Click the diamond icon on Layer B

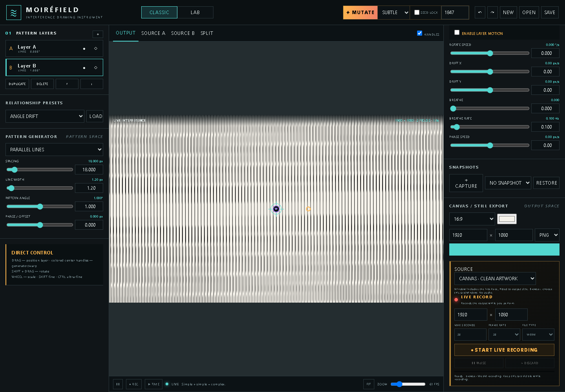[96, 68]
